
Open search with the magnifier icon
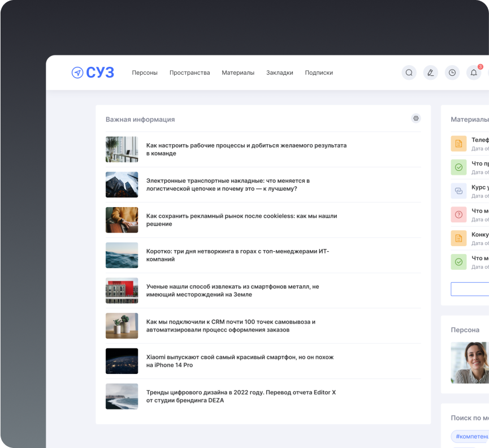(409, 72)
